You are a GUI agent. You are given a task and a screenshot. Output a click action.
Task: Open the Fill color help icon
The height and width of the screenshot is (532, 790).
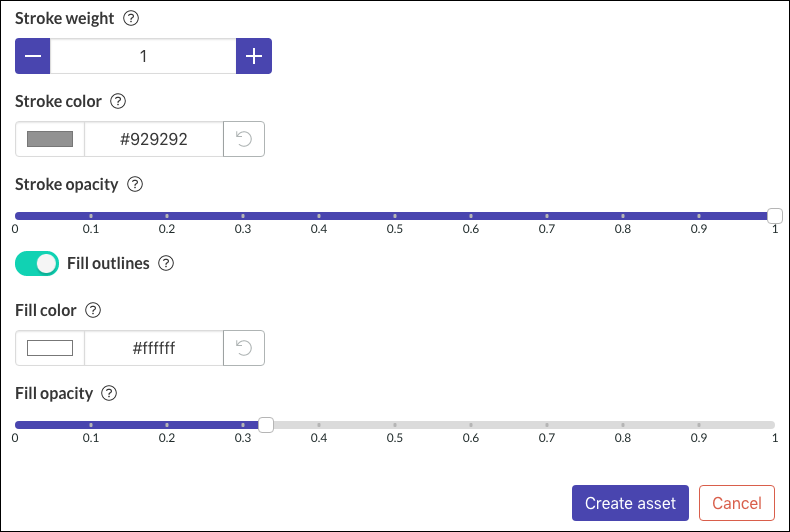click(x=93, y=310)
